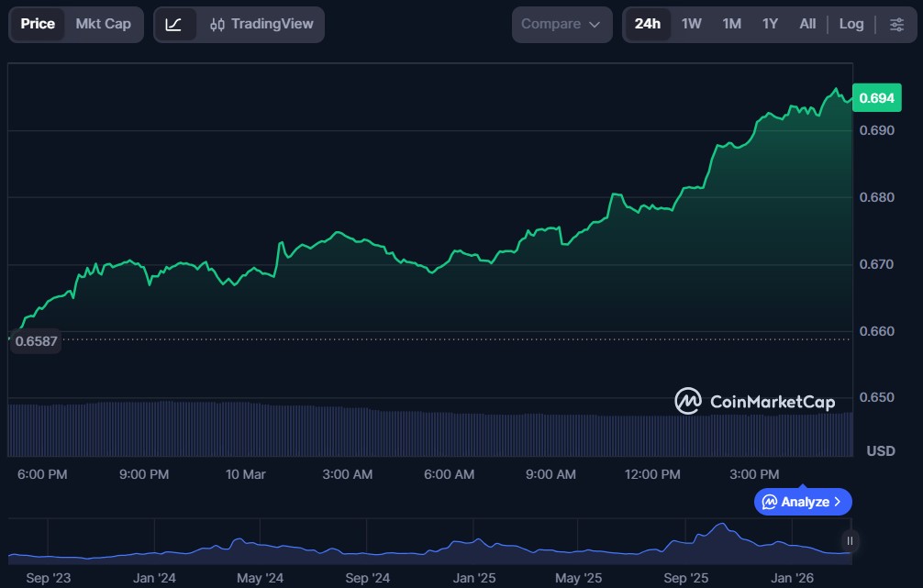The image size is (923, 588).
Task: Open the Compare dropdown
Action: tap(560, 25)
